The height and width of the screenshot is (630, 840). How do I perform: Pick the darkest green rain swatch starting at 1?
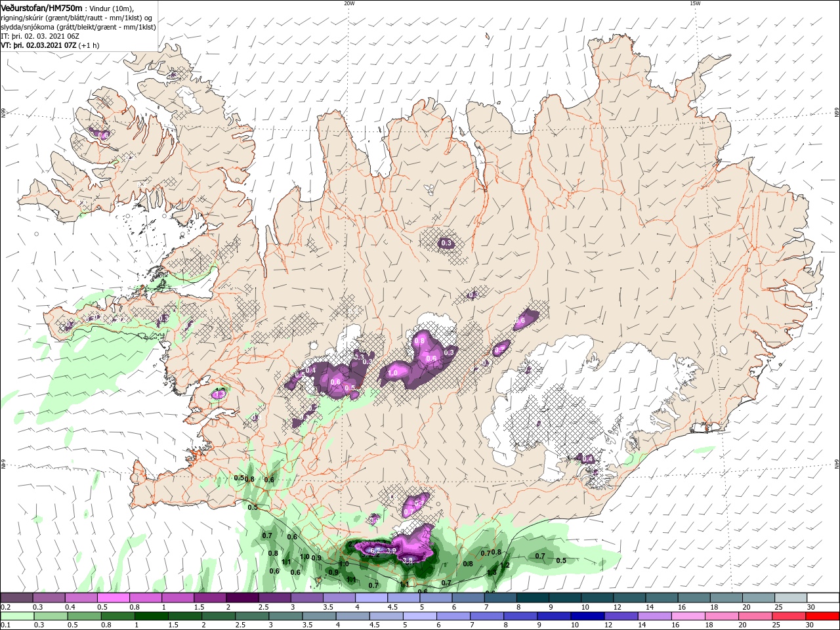click(x=151, y=616)
